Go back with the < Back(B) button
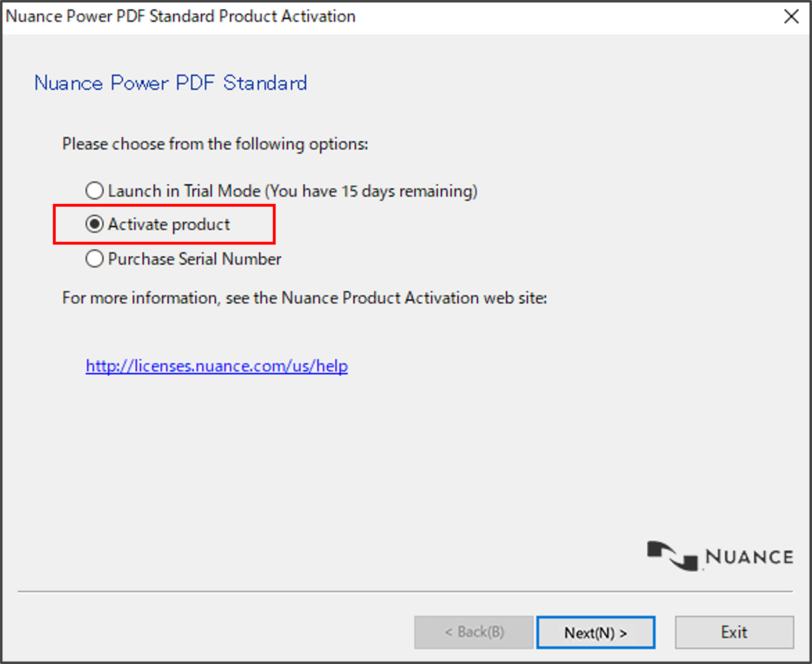 (474, 633)
